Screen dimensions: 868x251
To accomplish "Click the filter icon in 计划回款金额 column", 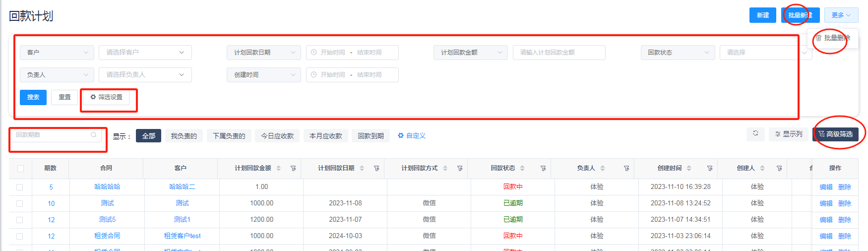I will coord(293,169).
